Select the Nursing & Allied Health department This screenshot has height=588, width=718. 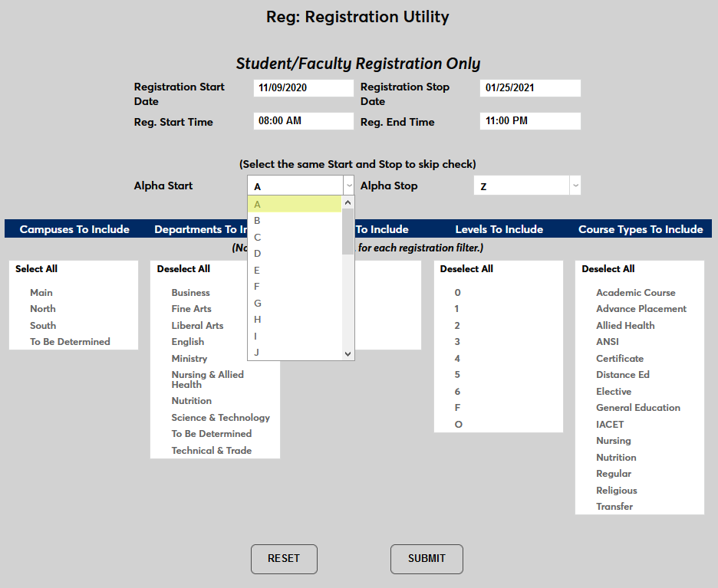pos(207,379)
